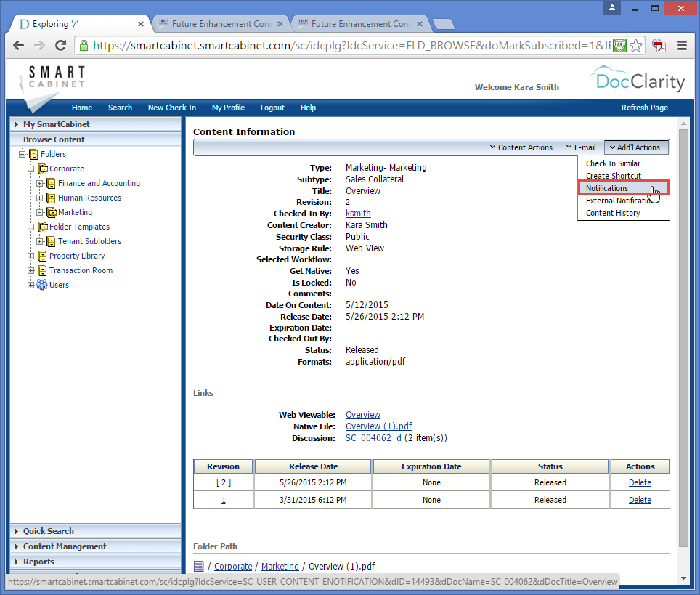Click the DocClarity logo
700x595 pixels.
pos(638,80)
